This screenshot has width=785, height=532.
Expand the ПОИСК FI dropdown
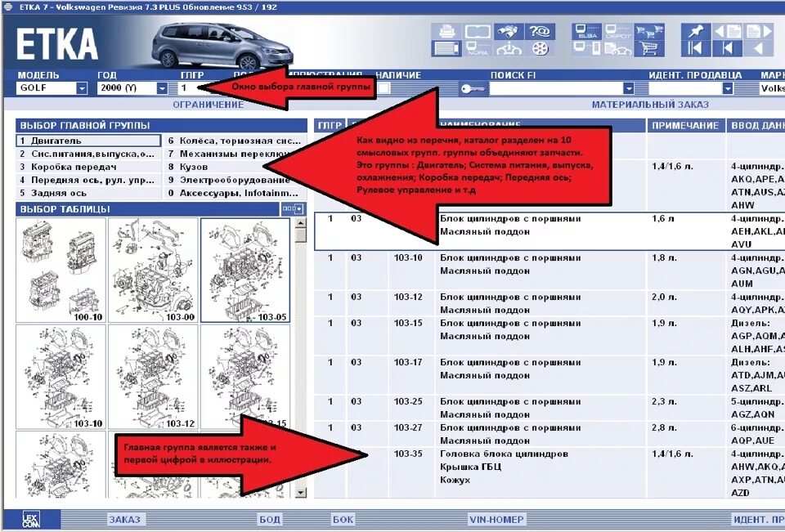629,88
